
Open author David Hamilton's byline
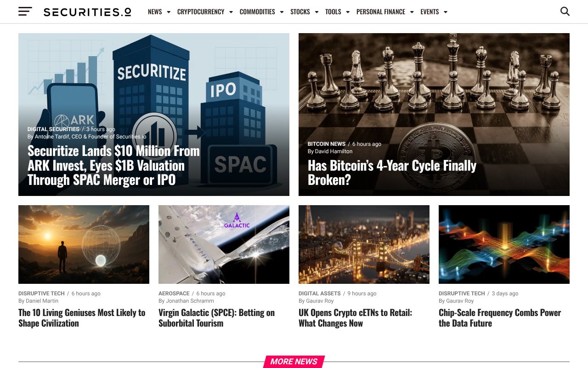coord(330,151)
